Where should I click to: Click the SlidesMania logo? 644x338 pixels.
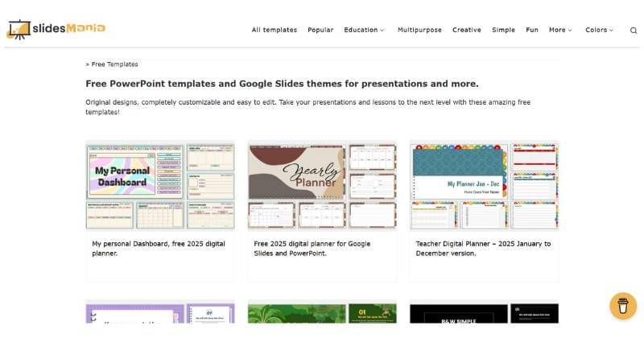56,30
